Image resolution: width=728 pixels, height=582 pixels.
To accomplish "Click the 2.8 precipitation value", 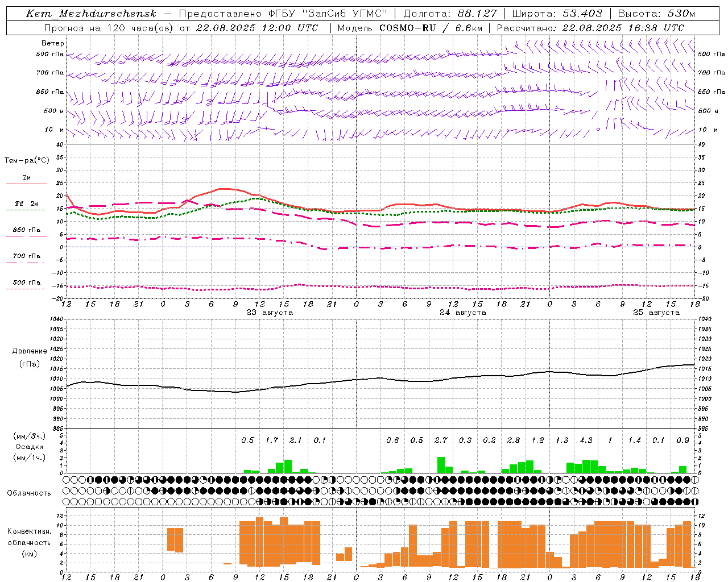I will pos(514,440).
